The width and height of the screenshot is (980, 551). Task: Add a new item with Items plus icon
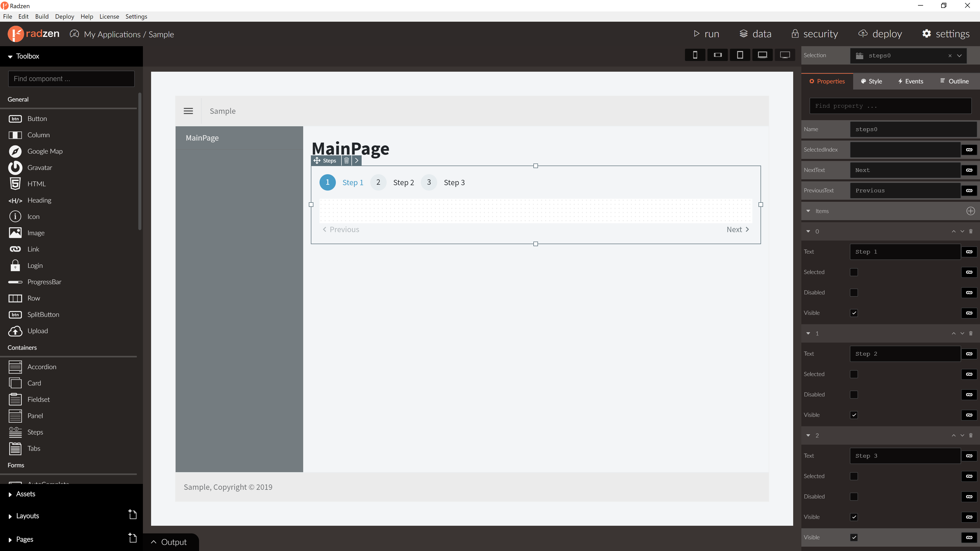971,211
